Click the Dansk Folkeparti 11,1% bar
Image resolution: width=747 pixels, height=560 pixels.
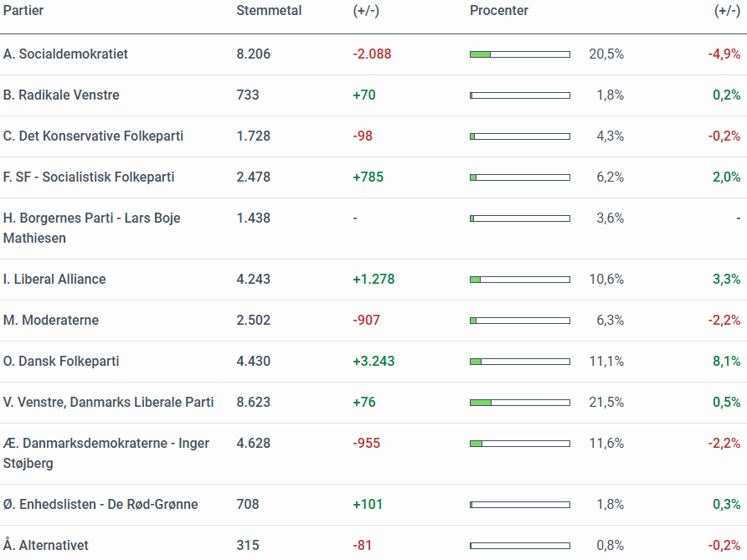(520, 362)
